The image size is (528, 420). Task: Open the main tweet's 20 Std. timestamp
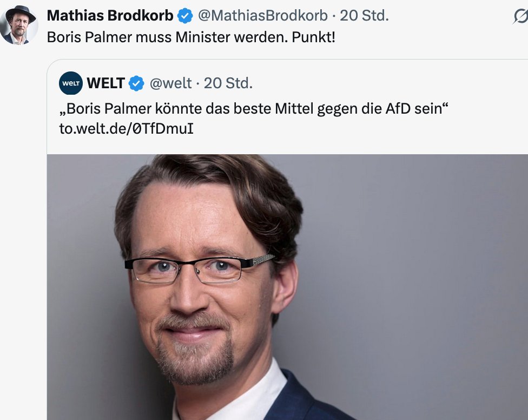pos(364,16)
